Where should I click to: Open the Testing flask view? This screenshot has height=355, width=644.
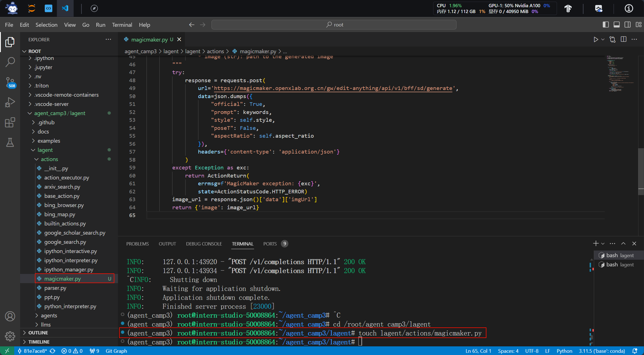(10, 142)
